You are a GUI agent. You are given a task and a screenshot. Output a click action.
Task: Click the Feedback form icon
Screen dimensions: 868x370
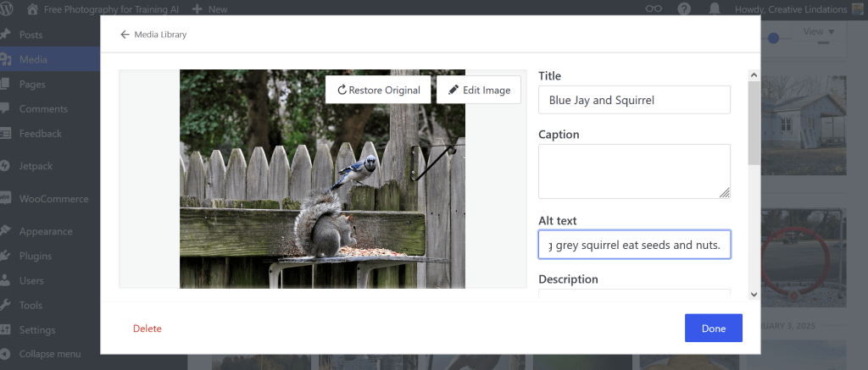click(5, 133)
